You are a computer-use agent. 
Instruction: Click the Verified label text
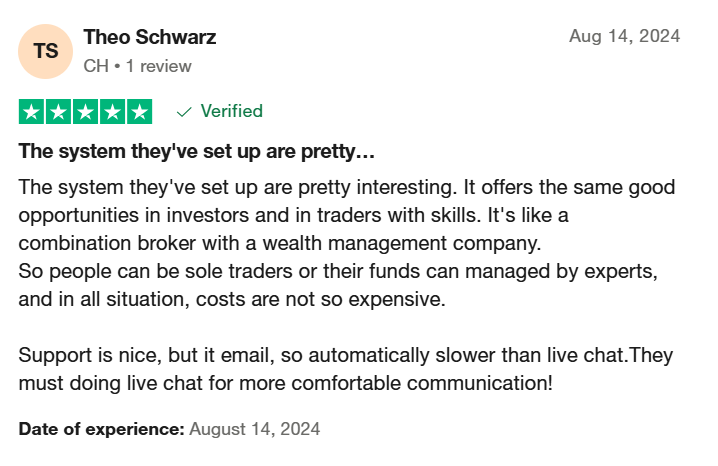tap(232, 111)
